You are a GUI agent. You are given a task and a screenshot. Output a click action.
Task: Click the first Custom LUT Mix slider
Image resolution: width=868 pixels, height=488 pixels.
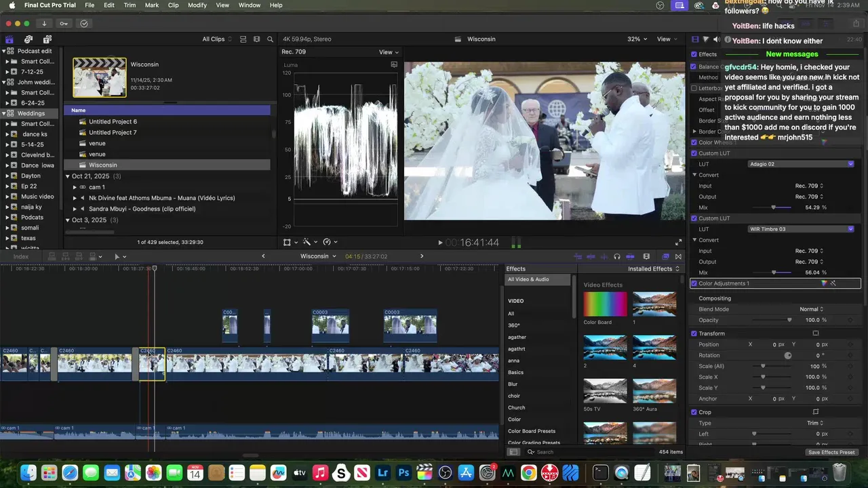pyautogui.click(x=774, y=207)
